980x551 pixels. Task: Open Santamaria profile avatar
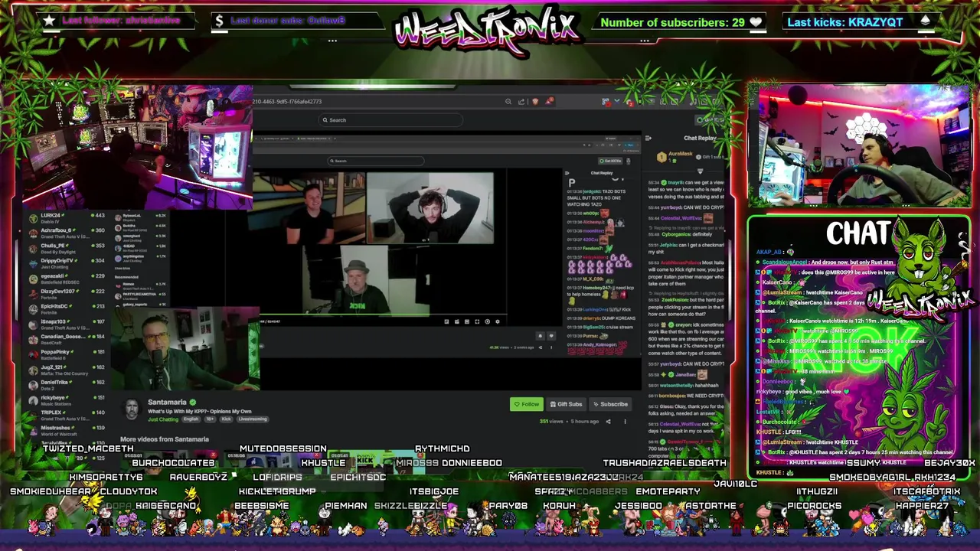pyautogui.click(x=132, y=409)
